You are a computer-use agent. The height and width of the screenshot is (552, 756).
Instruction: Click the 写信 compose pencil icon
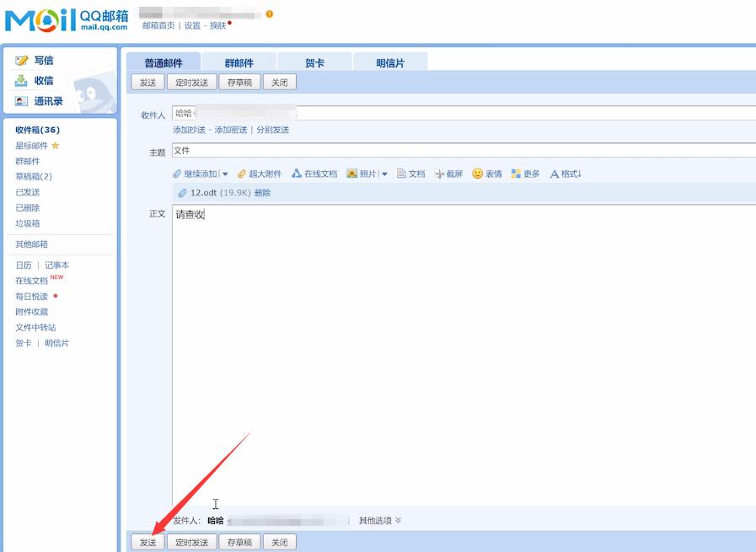point(21,61)
